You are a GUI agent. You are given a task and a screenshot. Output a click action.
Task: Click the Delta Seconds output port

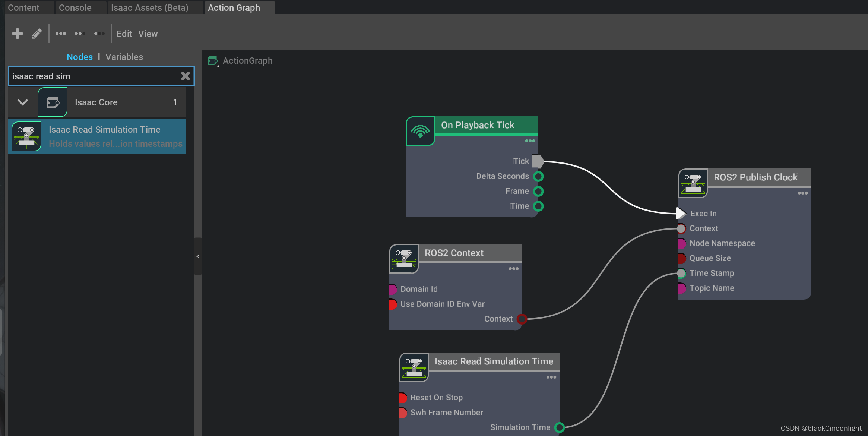click(x=538, y=176)
